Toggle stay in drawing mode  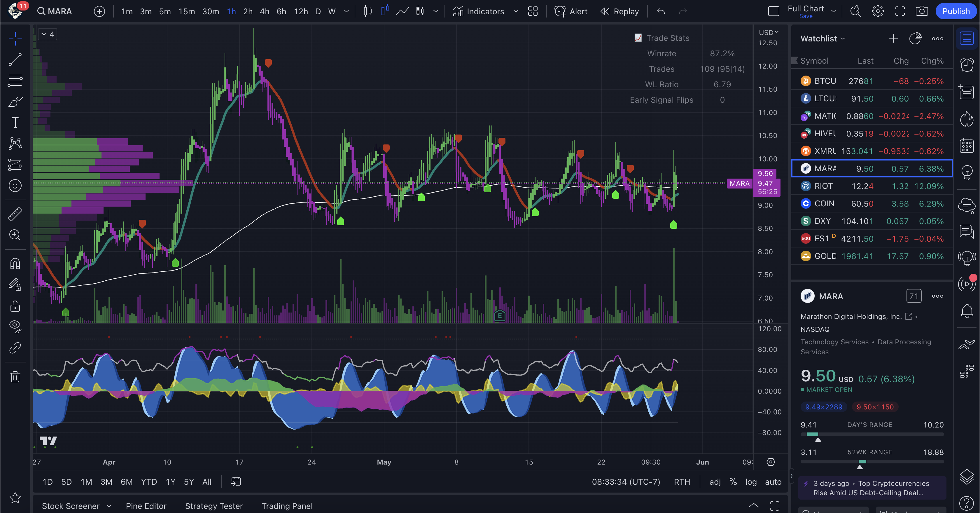click(15, 285)
